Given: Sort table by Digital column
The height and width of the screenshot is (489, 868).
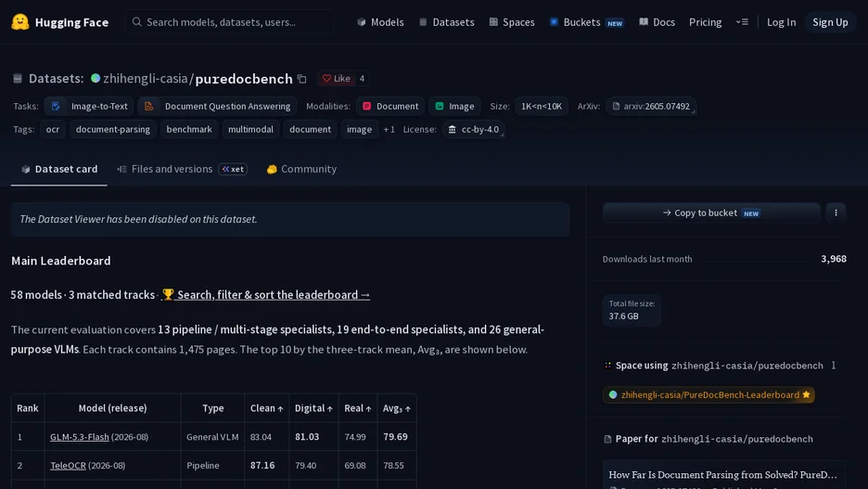Looking at the screenshot, I should (313, 408).
